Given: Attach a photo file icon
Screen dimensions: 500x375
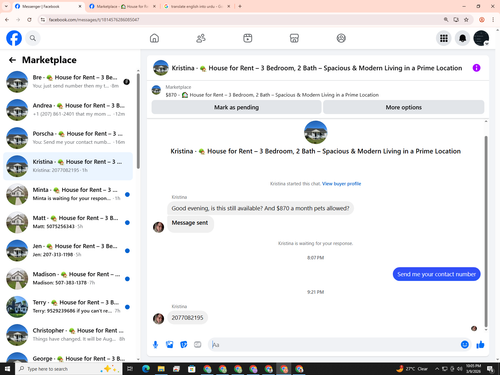Looking at the screenshot, I should pos(169,345).
